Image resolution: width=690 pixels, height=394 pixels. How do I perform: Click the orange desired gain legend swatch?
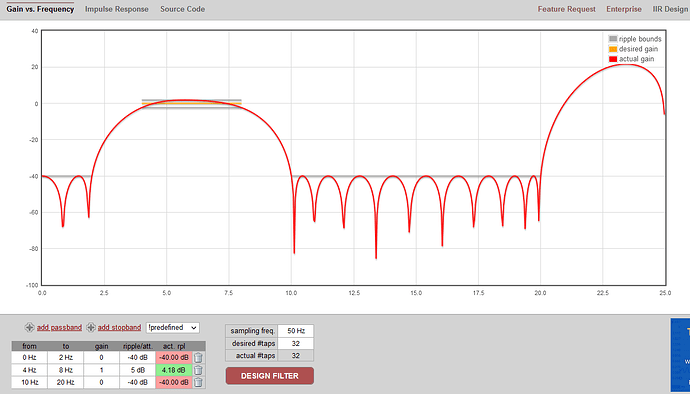pyautogui.click(x=613, y=49)
